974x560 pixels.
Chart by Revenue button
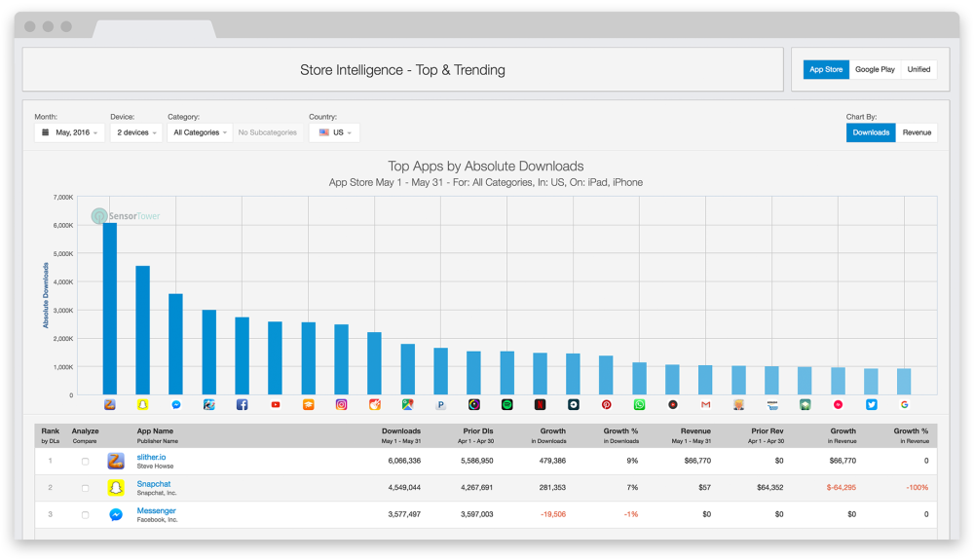(917, 132)
